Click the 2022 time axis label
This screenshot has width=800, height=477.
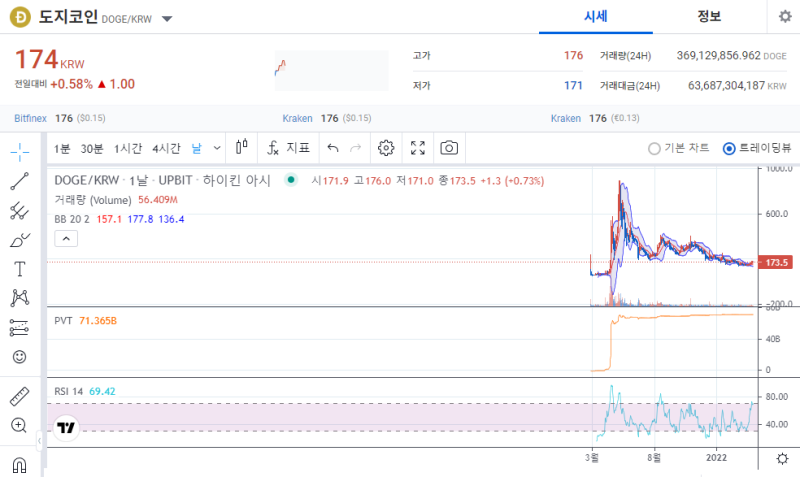click(x=716, y=458)
